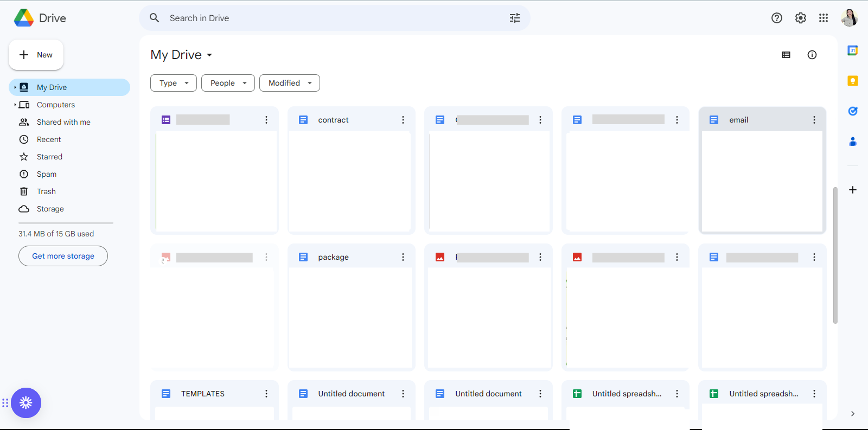The image size is (868, 430).
Task: Open more actions for TEMPLATES file
Action: (x=266, y=394)
